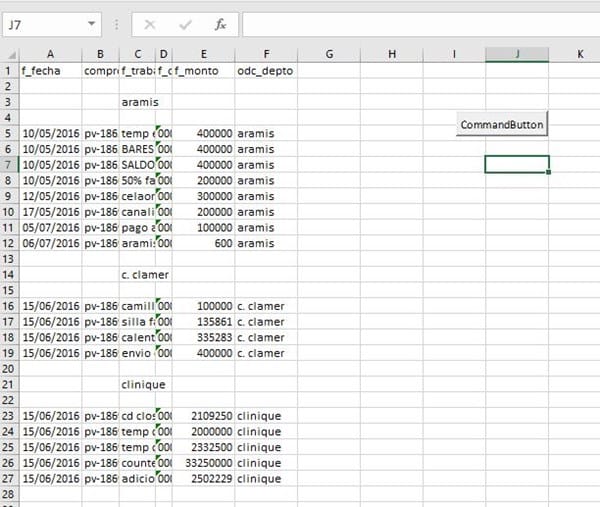Click cell f_fecha in row 1

(x=50, y=71)
